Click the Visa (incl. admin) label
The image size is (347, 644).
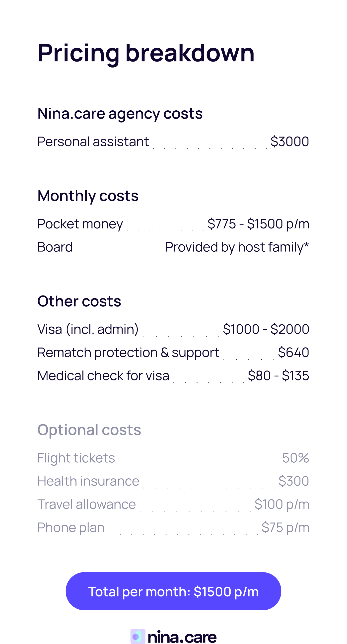tap(88, 329)
